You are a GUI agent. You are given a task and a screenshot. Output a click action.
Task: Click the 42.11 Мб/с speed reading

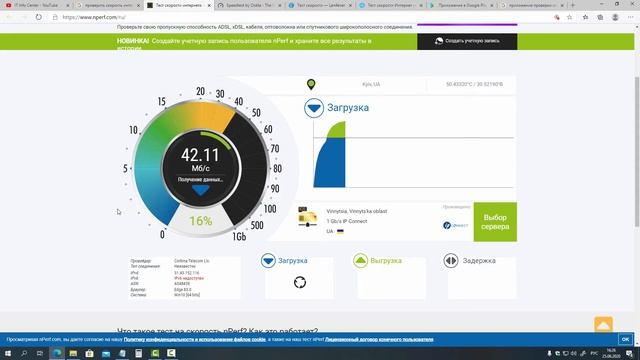coord(200,160)
